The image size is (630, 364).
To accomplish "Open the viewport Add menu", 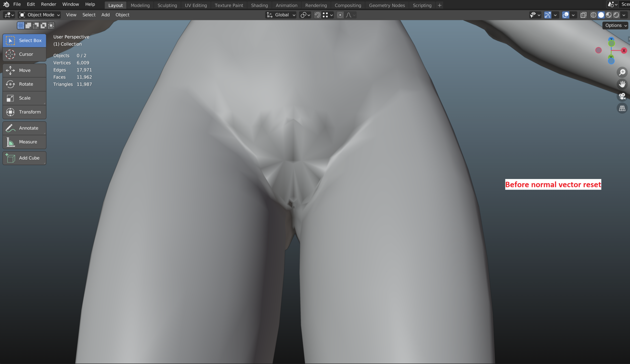I will [x=105, y=15].
